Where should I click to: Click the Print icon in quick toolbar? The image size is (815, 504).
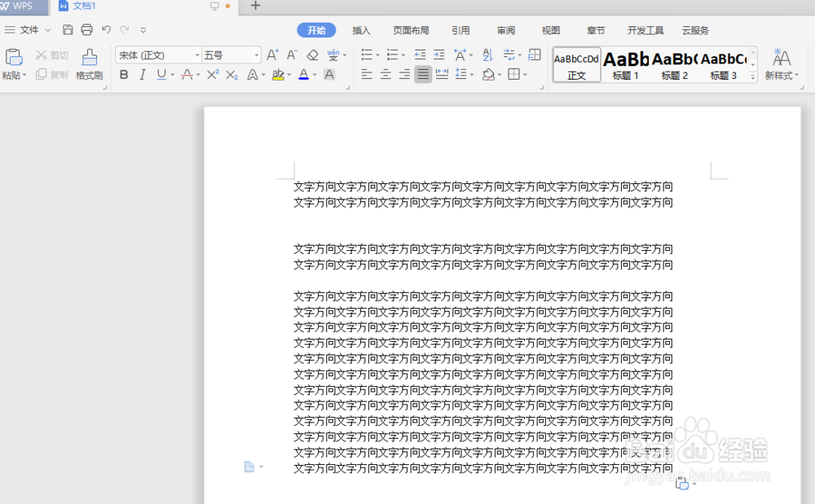coord(87,29)
